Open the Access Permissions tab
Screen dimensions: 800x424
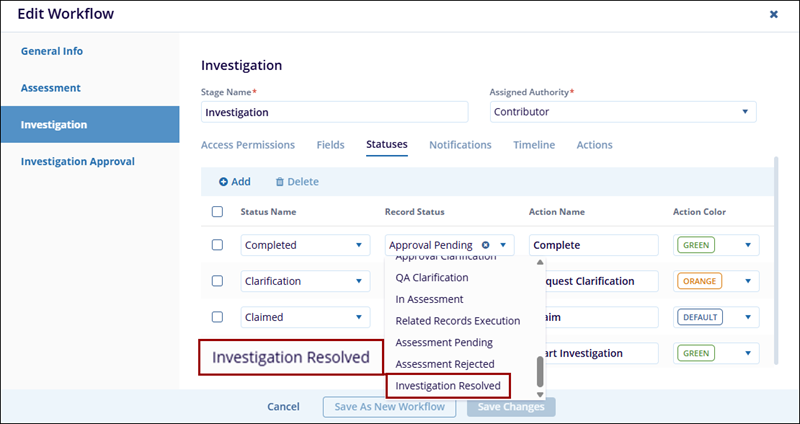[x=248, y=145]
